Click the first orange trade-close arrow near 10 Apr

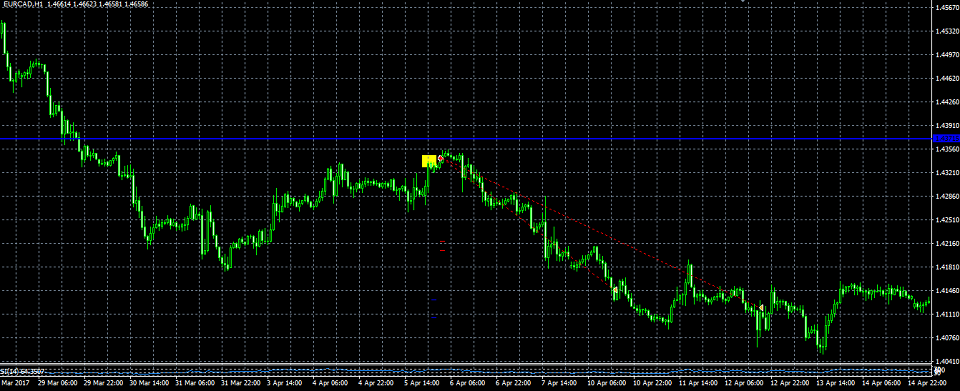[x=615, y=289]
